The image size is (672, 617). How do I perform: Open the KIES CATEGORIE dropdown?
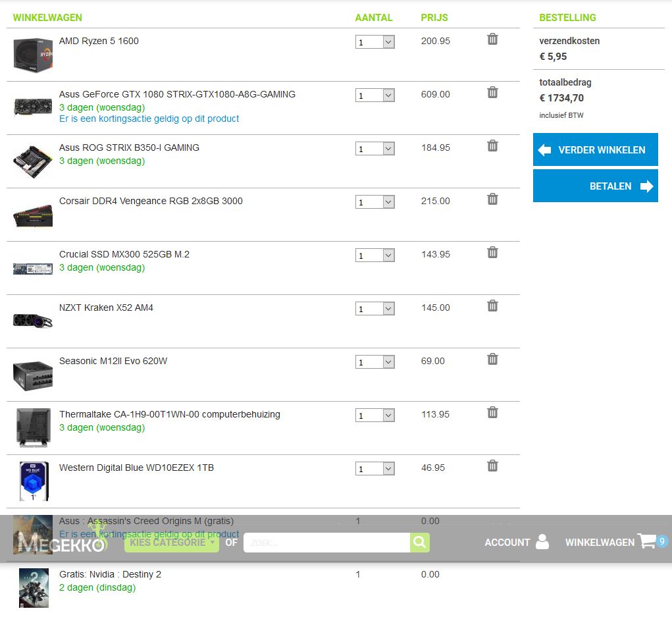[171, 543]
